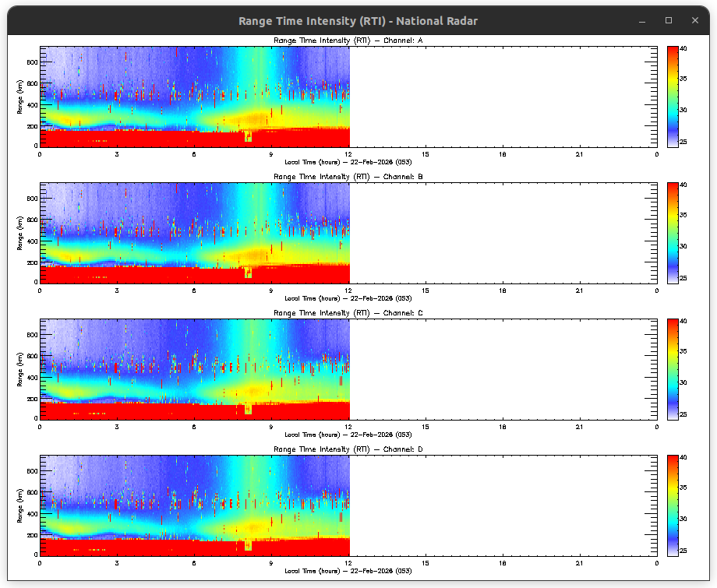Click the Channel C radar intensity data
The image size is (717, 588).
pyautogui.click(x=195, y=369)
